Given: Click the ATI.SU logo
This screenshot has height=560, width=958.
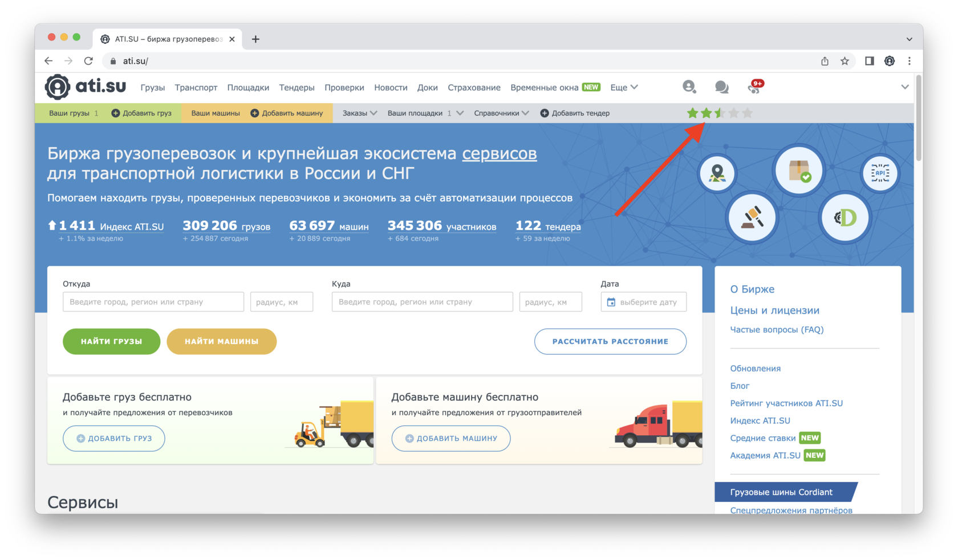Looking at the screenshot, I should pyautogui.click(x=86, y=87).
